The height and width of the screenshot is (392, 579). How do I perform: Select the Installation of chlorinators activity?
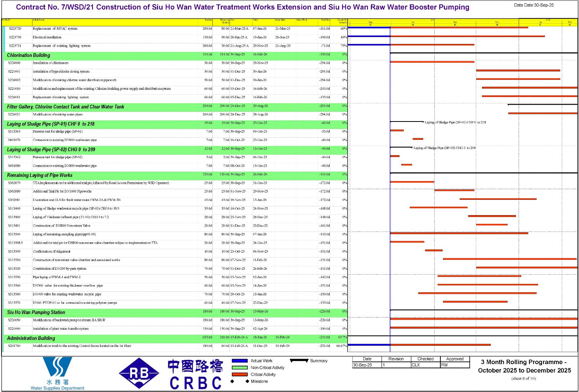pyautogui.click(x=51, y=63)
